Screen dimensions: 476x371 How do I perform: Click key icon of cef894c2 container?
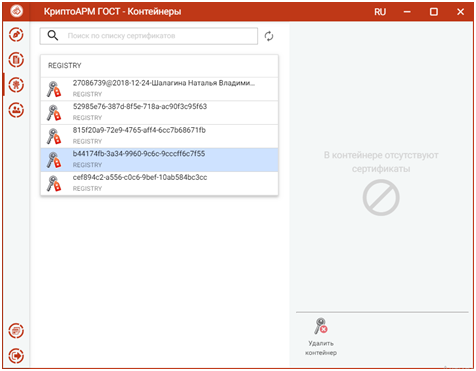[54, 184]
